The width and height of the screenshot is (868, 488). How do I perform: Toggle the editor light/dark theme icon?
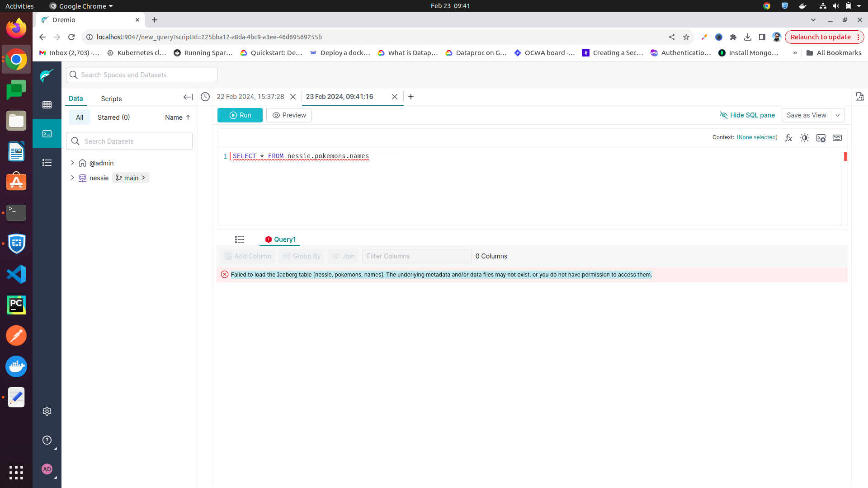click(805, 138)
